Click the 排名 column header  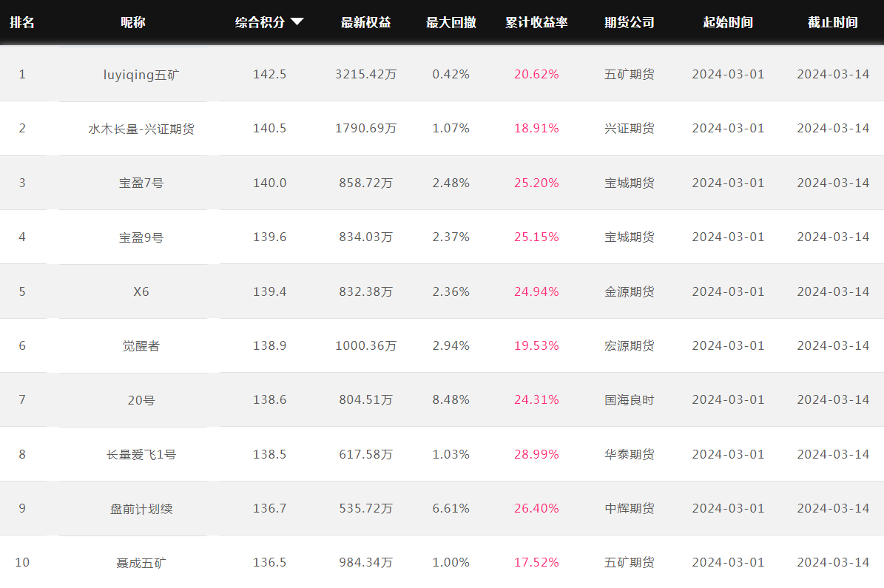[22, 22]
